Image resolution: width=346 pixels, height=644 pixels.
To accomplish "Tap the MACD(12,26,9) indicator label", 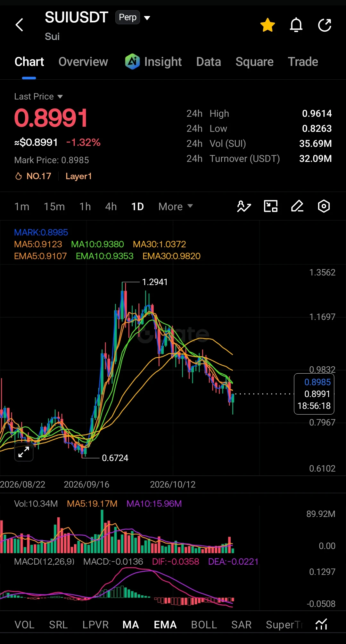I will [x=44, y=561].
